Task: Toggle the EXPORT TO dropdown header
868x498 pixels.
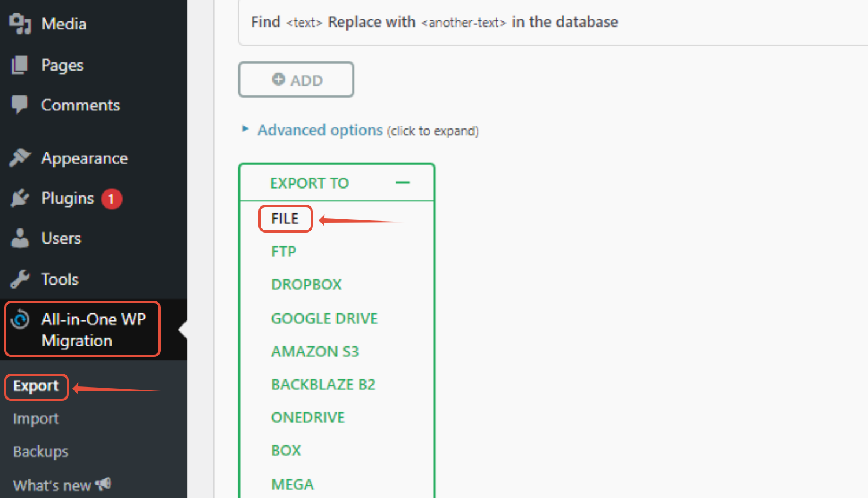Action: pos(337,183)
